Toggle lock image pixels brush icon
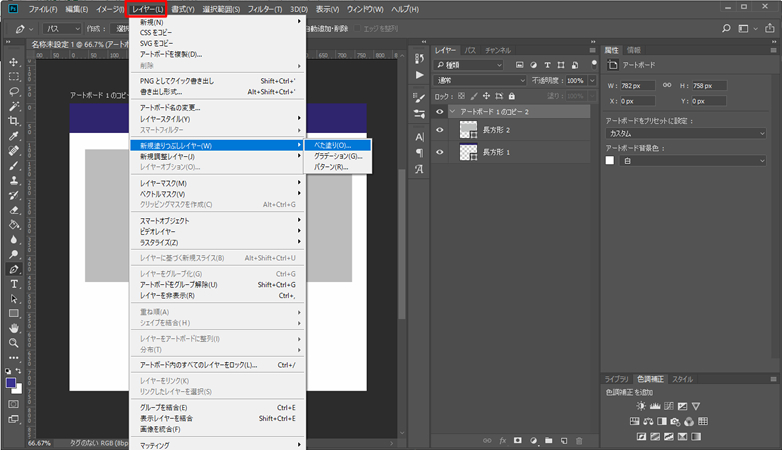 coord(474,96)
